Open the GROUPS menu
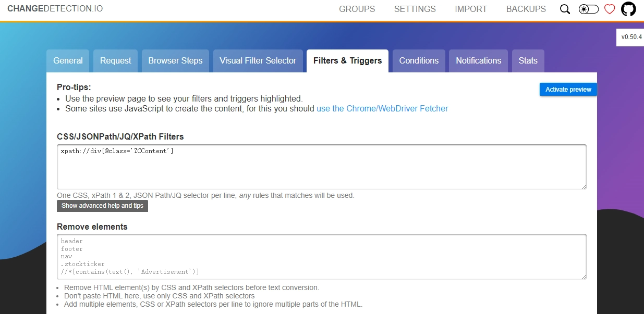The image size is (644, 314). [x=357, y=9]
